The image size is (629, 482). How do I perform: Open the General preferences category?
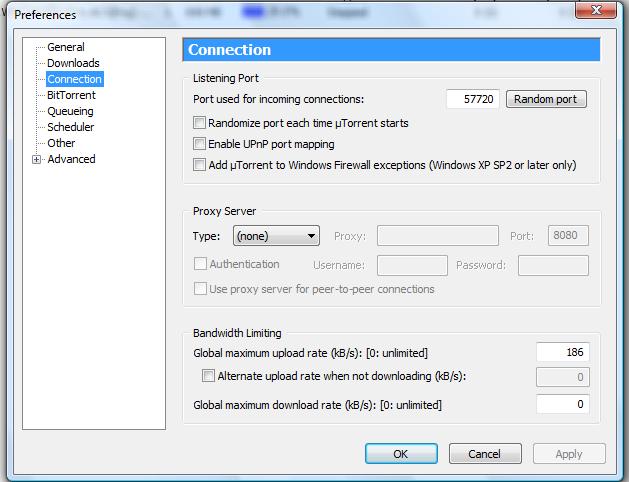point(66,47)
